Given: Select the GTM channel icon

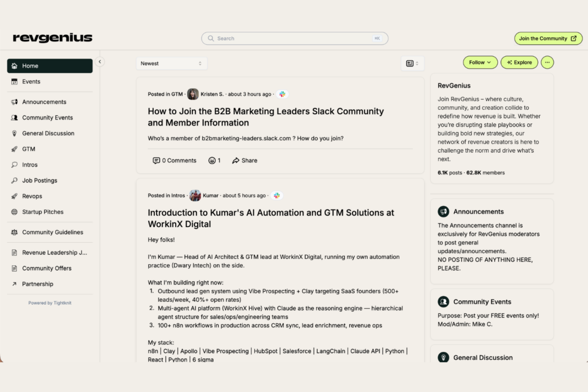Looking at the screenshot, I should pyautogui.click(x=15, y=149).
